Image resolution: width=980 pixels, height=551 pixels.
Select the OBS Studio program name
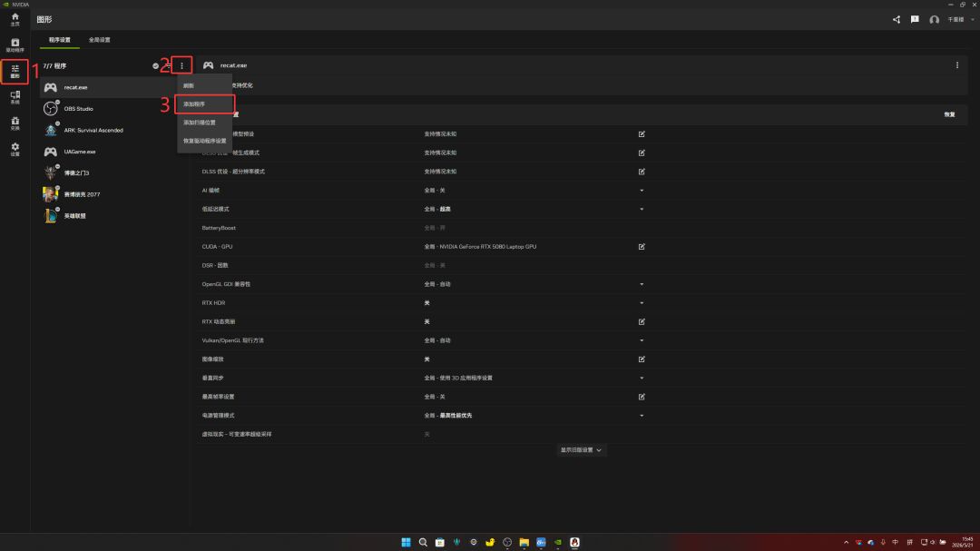click(x=78, y=109)
